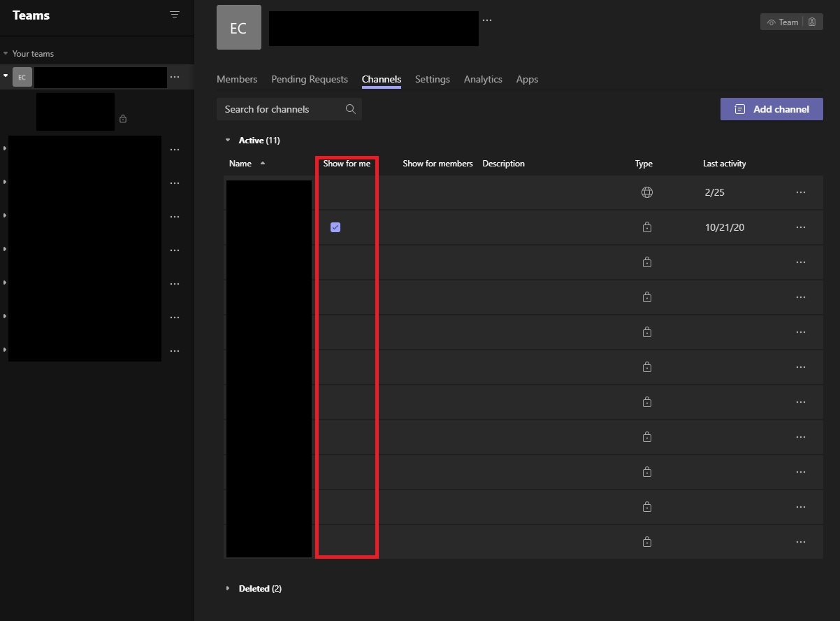Click the Show for me column header
The image size is (840, 621).
pos(347,164)
